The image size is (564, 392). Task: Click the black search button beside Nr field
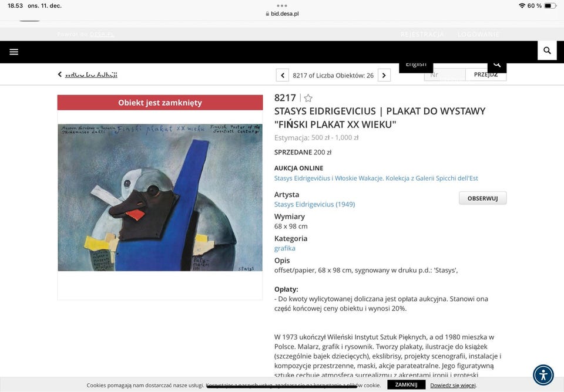[x=497, y=66]
